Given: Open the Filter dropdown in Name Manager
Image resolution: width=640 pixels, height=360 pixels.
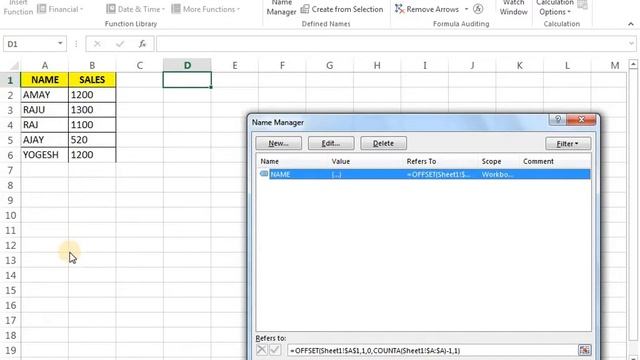Looking at the screenshot, I should (x=568, y=144).
